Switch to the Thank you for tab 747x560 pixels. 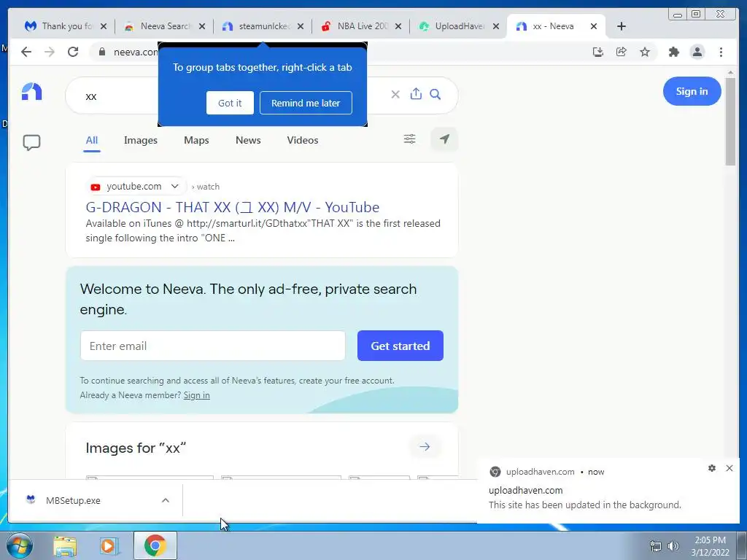tap(65, 26)
